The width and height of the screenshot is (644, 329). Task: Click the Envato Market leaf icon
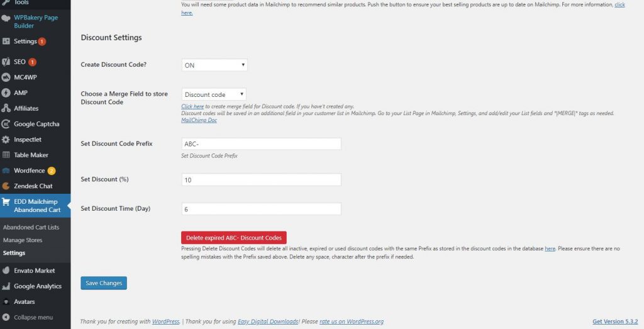[6, 270]
